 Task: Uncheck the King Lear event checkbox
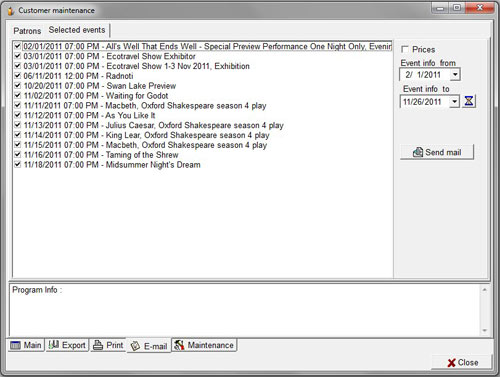click(x=18, y=135)
